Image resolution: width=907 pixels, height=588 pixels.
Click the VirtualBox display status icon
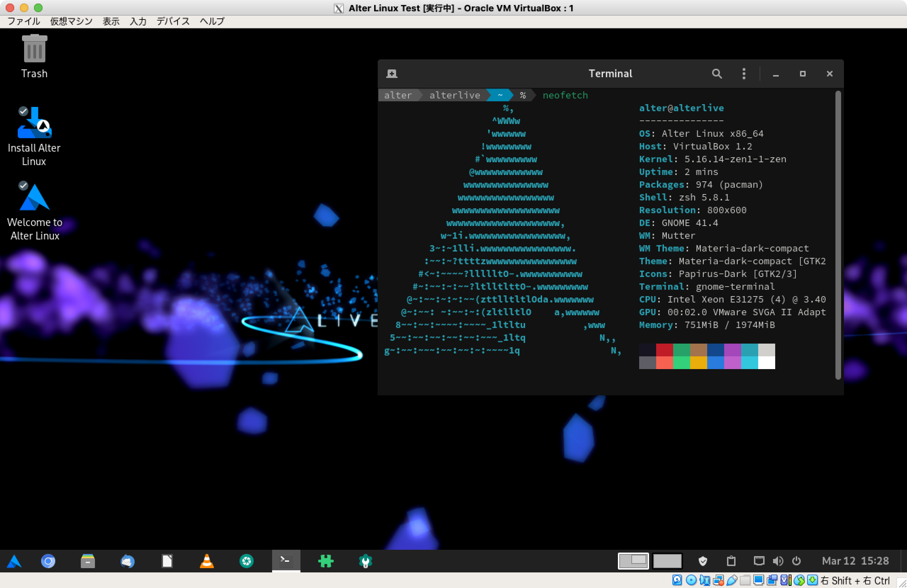pyautogui.click(x=759, y=580)
